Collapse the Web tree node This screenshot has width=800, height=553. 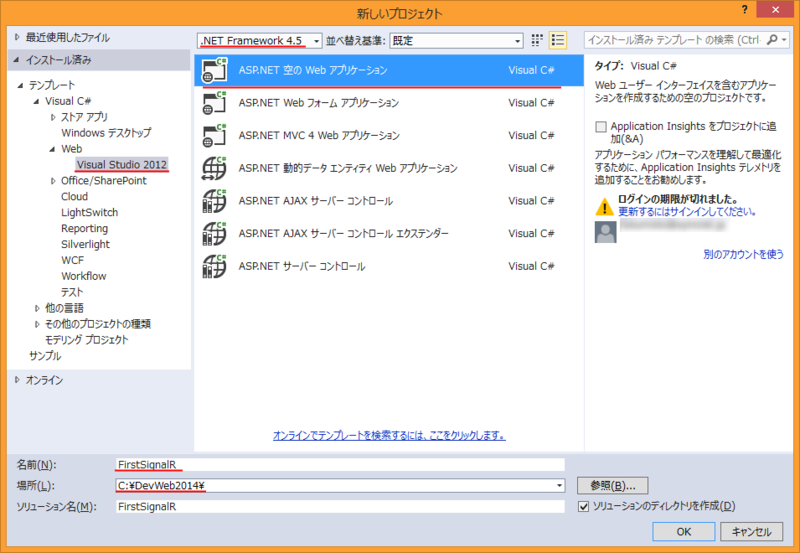[x=53, y=149]
